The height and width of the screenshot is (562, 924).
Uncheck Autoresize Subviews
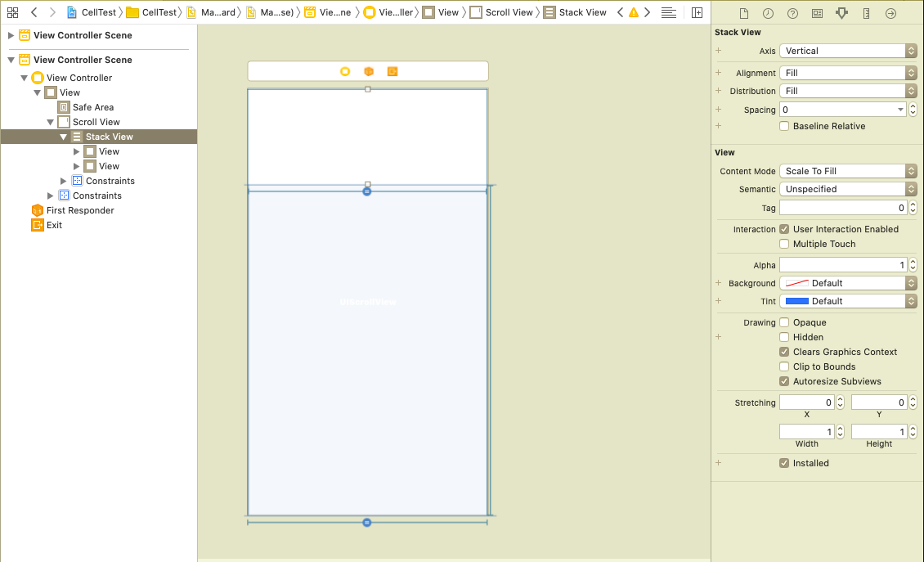point(784,381)
